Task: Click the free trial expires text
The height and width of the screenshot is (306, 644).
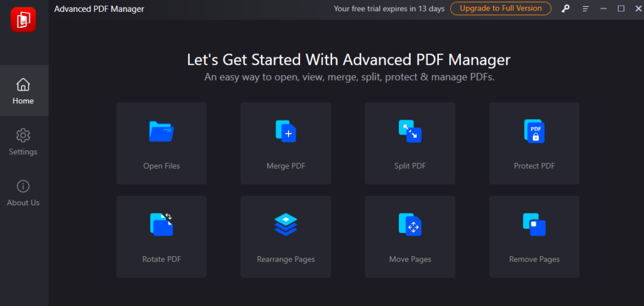Action: pyautogui.click(x=389, y=9)
